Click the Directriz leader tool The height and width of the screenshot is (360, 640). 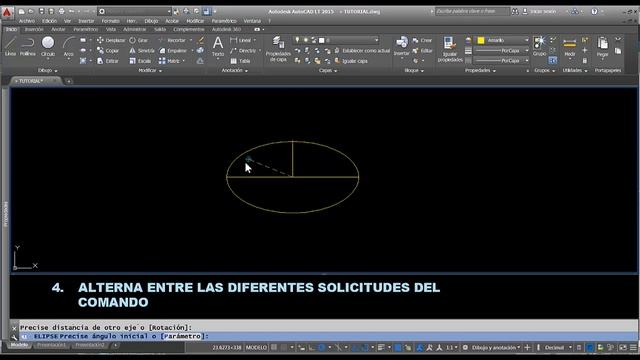click(243, 51)
